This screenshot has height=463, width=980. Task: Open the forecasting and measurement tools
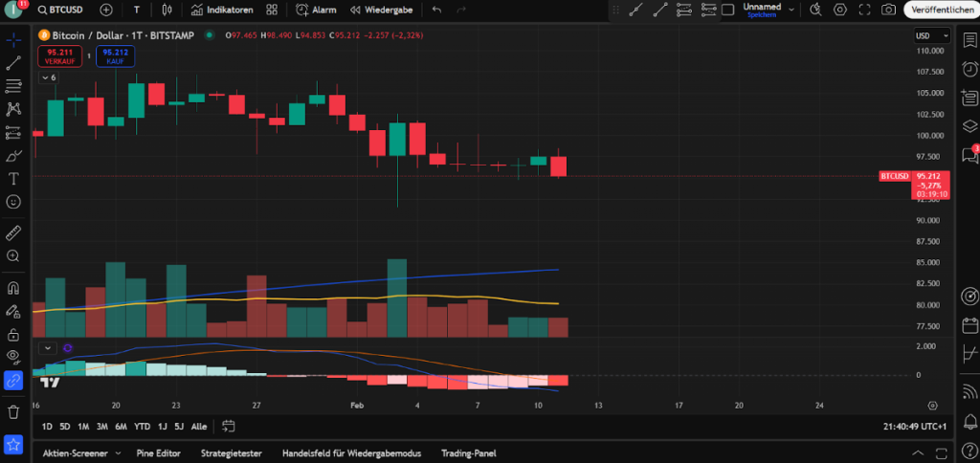[13, 132]
